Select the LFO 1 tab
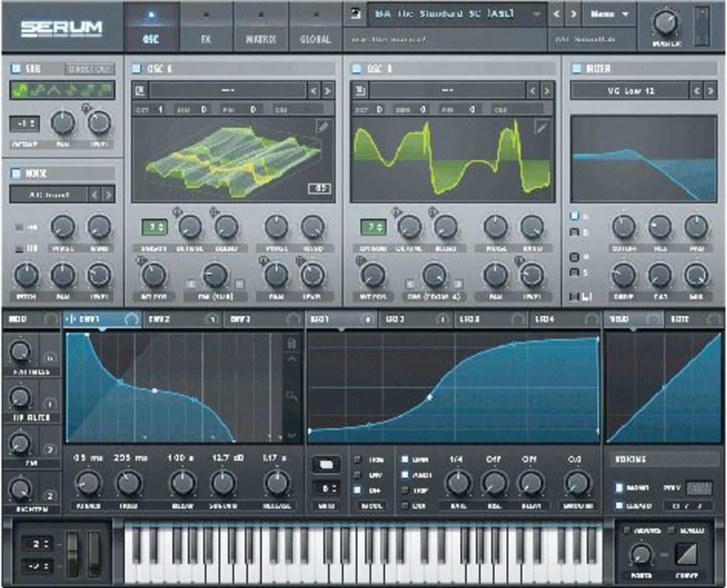Screen dimensions: 727x588 [x=341, y=319]
